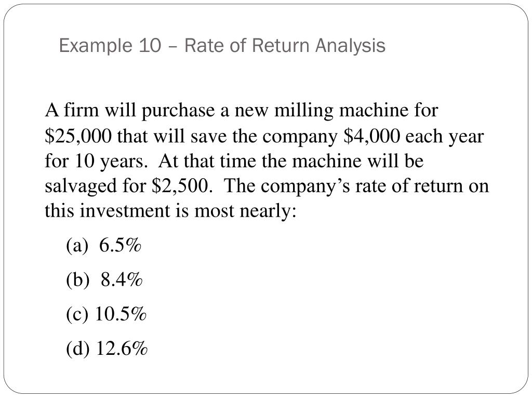Click the slide title "Example 10 – Rate of Return Analysis"
532x399 pixels.
222,46
